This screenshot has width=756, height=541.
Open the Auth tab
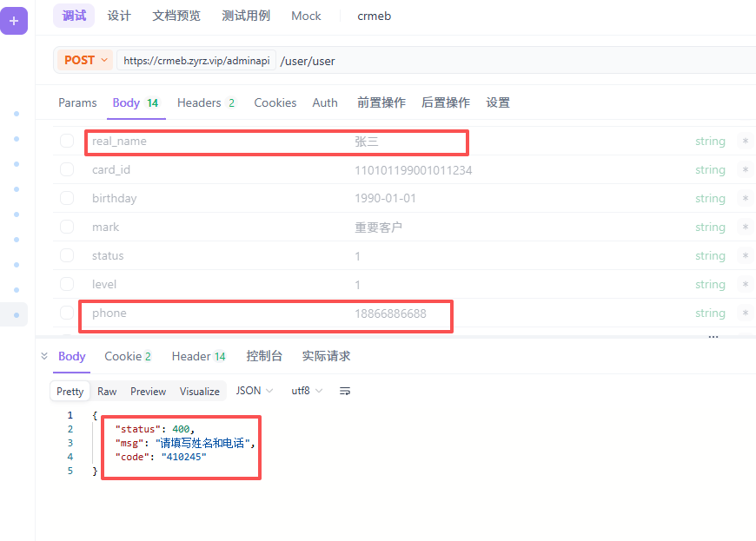pos(325,102)
